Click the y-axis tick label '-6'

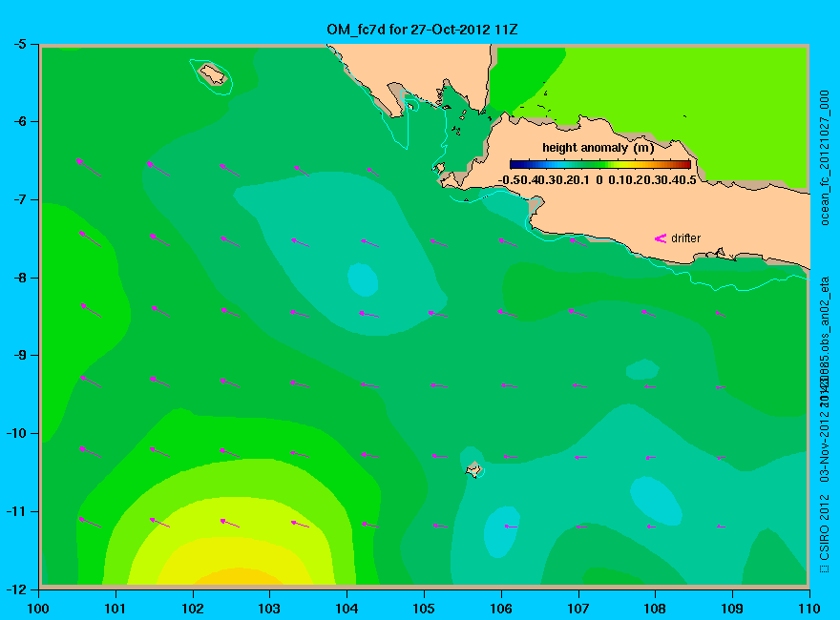19,122
